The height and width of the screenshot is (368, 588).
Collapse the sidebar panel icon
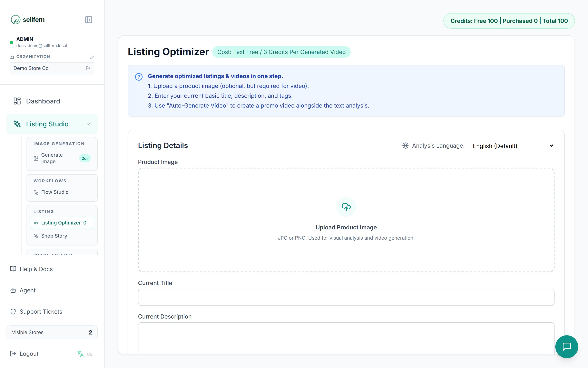[88, 19]
